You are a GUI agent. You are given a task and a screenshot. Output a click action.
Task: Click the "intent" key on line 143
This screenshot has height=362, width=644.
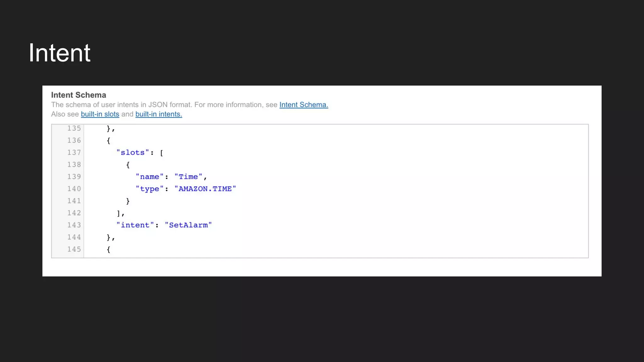135,225
